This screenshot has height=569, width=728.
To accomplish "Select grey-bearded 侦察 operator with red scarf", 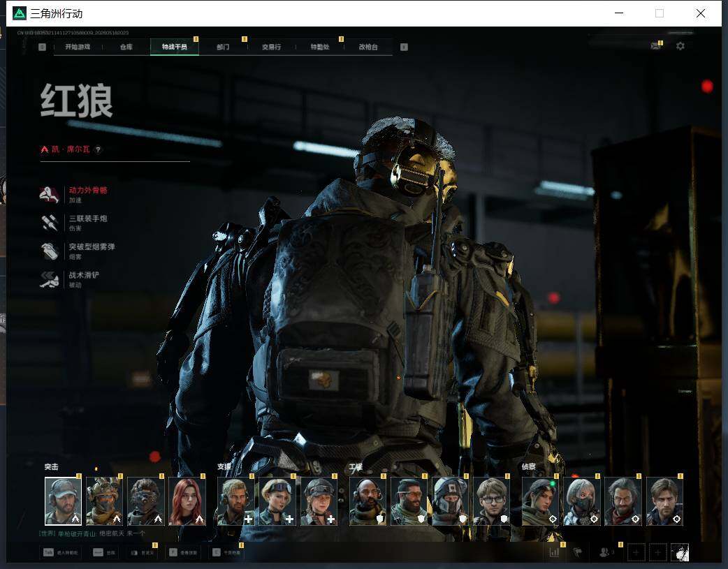I will pos(623,501).
